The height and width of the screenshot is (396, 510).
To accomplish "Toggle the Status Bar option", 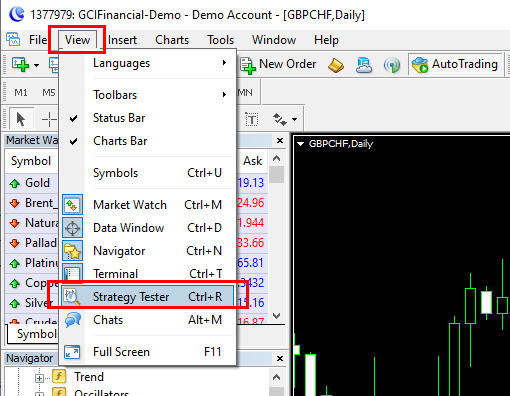I will [148, 118].
